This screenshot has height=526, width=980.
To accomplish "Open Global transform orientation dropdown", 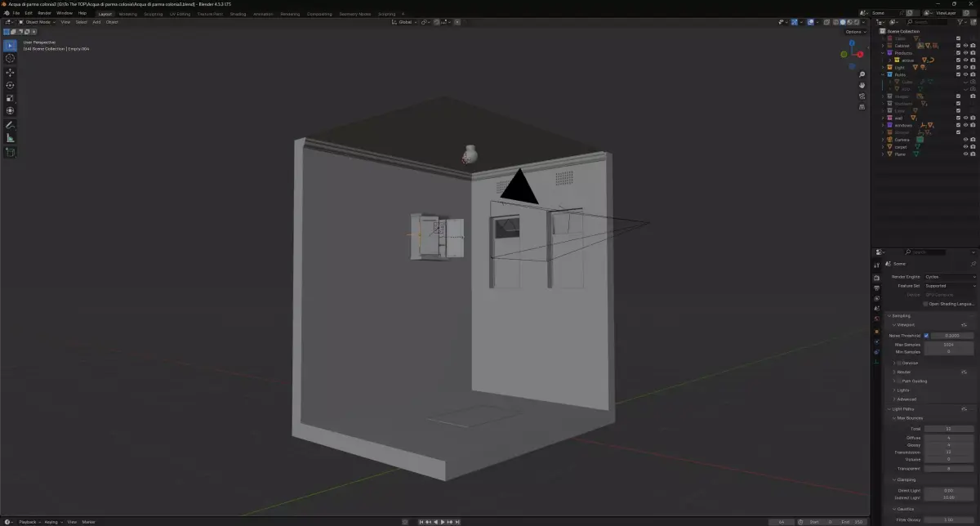I will tap(406, 22).
